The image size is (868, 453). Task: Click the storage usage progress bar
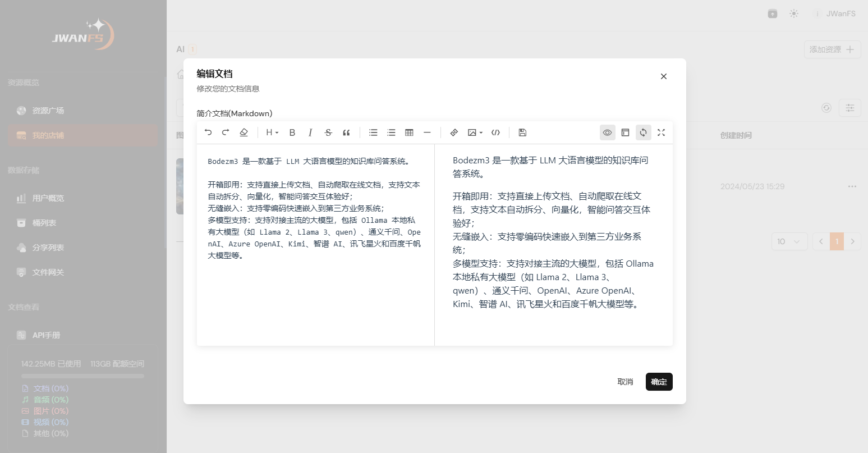[x=82, y=376]
